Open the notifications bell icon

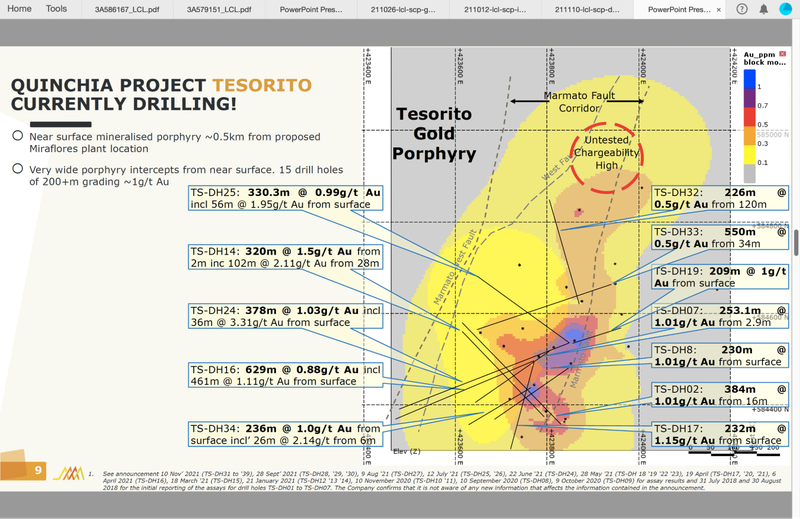764,9
